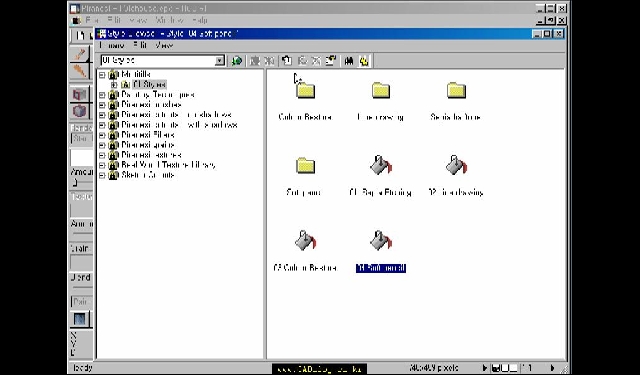Open the Window menu in main Piranesi window

click(170, 20)
